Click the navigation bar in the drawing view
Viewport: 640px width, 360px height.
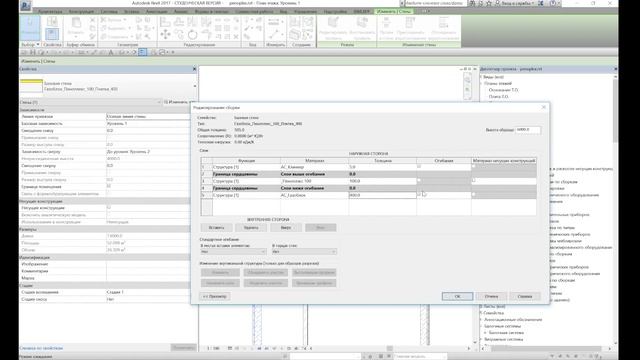[467, 85]
